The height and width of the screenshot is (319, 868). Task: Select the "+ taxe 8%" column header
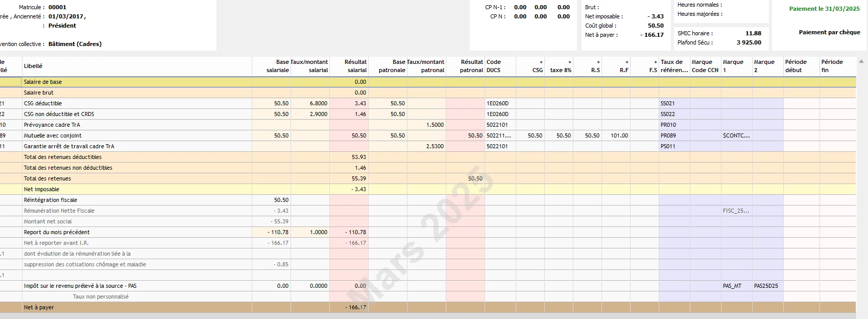coord(559,66)
